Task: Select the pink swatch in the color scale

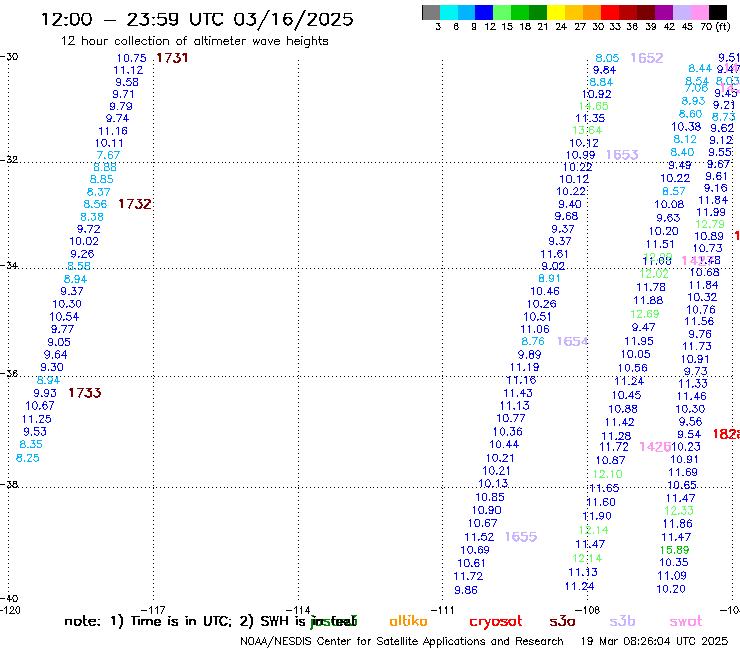Action: 699,12
